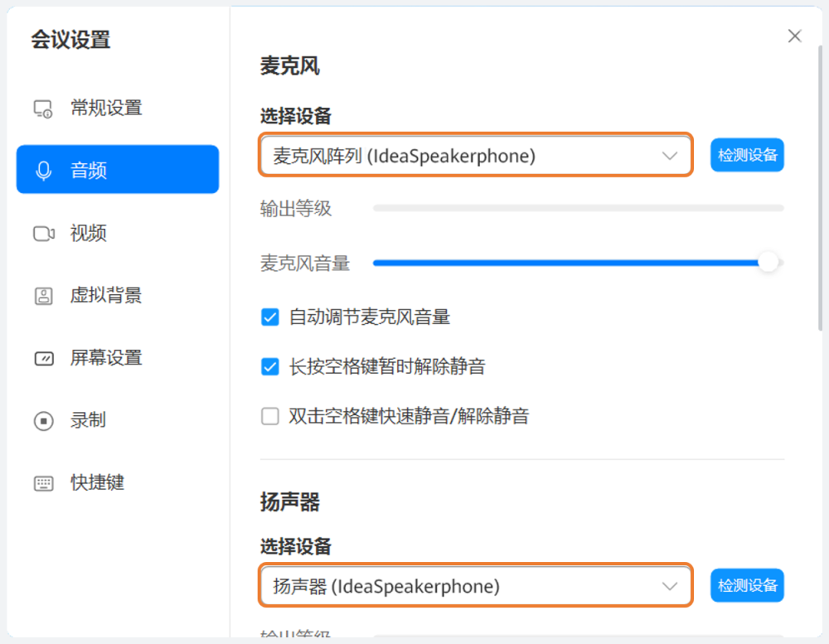Image resolution: width=829 pixels, height=644 pixels.
Task: Expand the speaker selector chevron
Action: pos(669,585)
